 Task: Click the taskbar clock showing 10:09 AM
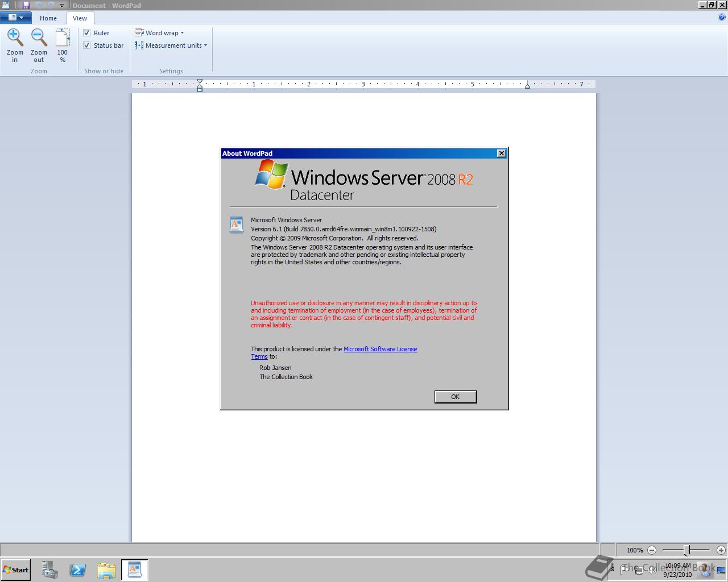tap(677, 569)
